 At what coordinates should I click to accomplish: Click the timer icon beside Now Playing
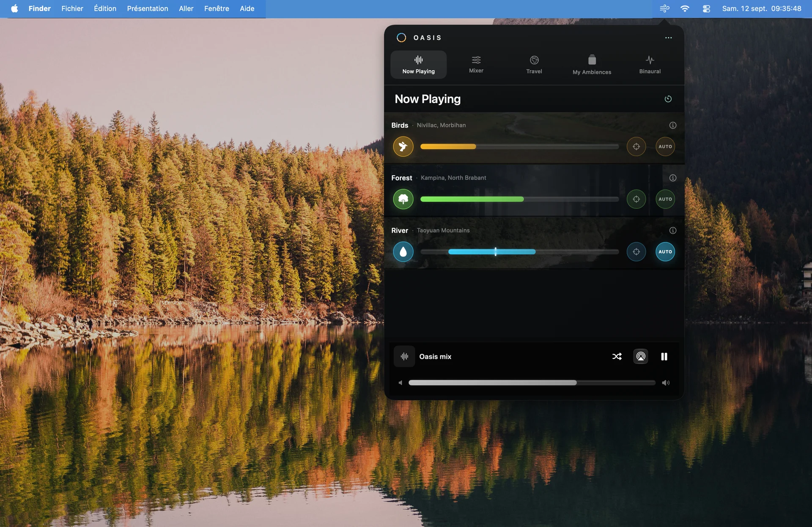click(x=668, y=99)
